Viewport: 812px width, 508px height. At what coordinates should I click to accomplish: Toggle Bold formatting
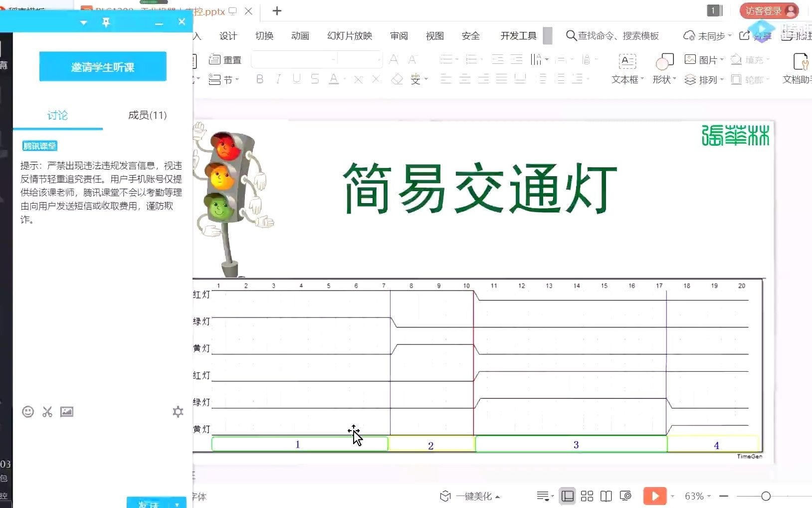tap(259, 79)
